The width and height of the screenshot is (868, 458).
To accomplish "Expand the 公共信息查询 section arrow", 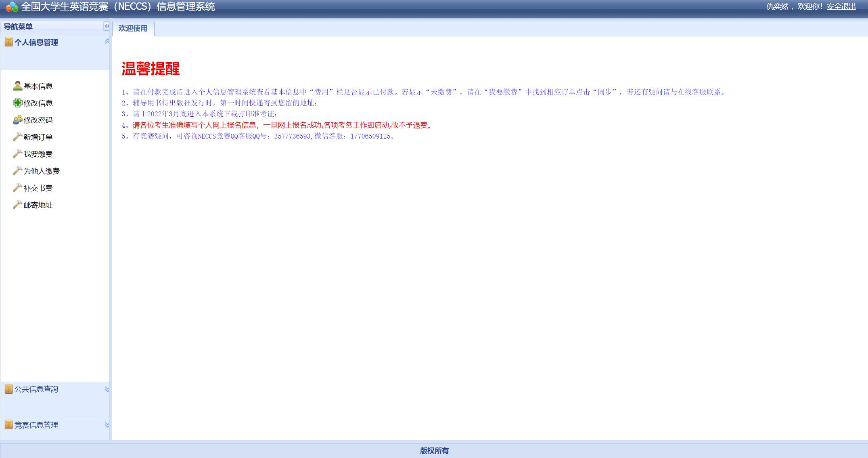I will point(107,389).
